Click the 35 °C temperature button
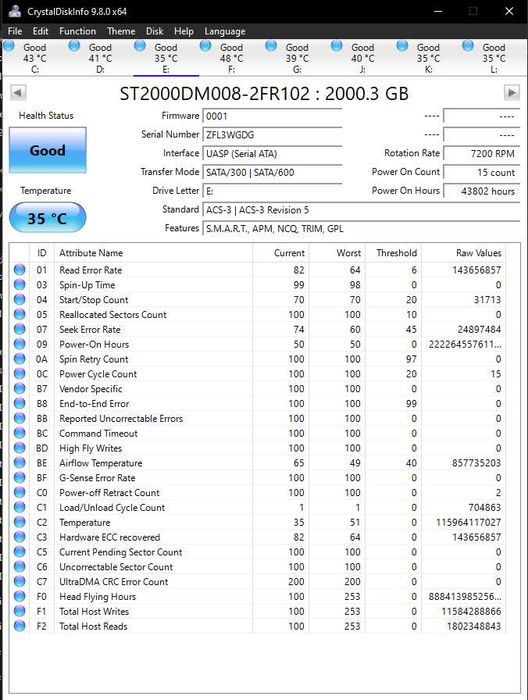528x700 pixels. click(x=47, y=217)
